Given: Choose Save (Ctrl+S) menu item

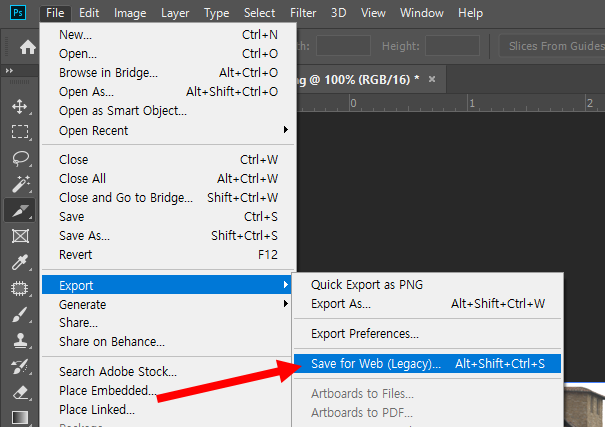Looking at the screenshot, I should 169,216.
